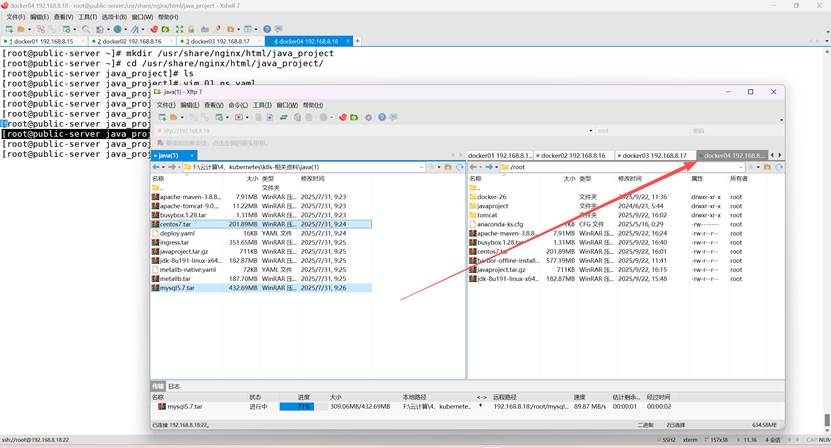The height and width of the screenshot is (448, 831).
Task: Create a new folder in the local pane
Action: [x=448, y=167]
